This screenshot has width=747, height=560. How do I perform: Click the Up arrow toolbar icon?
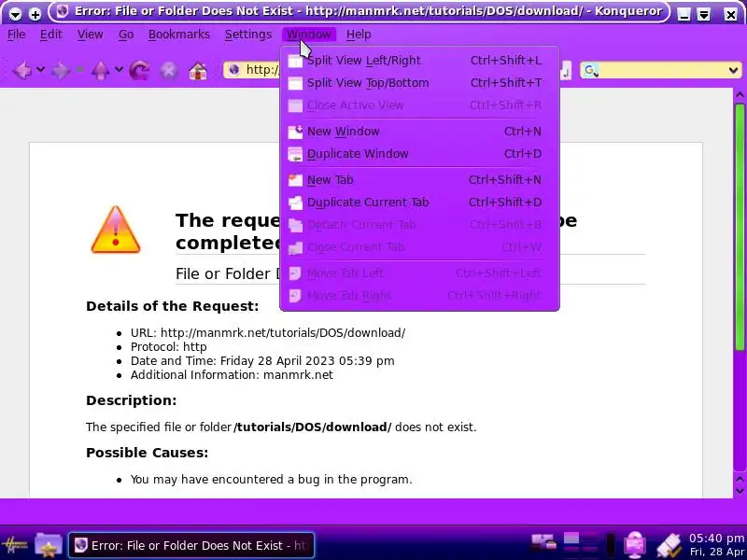pos(101,71)
